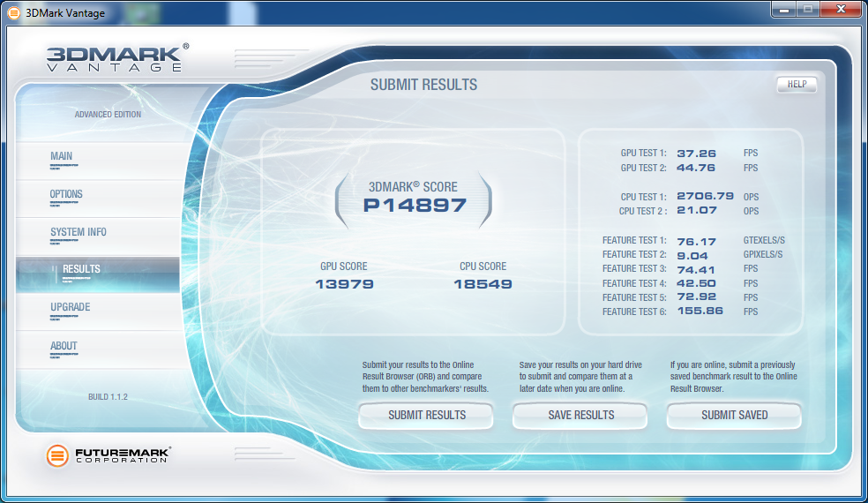Switch to System Info section

(x=79, y=232)
